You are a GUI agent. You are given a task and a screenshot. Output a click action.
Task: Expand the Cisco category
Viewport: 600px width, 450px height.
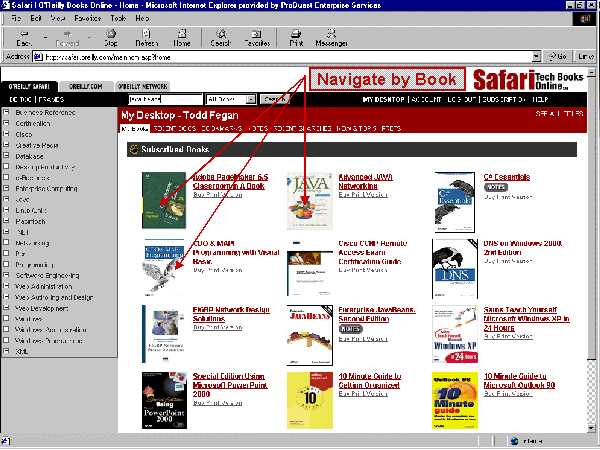click(x=6, y=134)
